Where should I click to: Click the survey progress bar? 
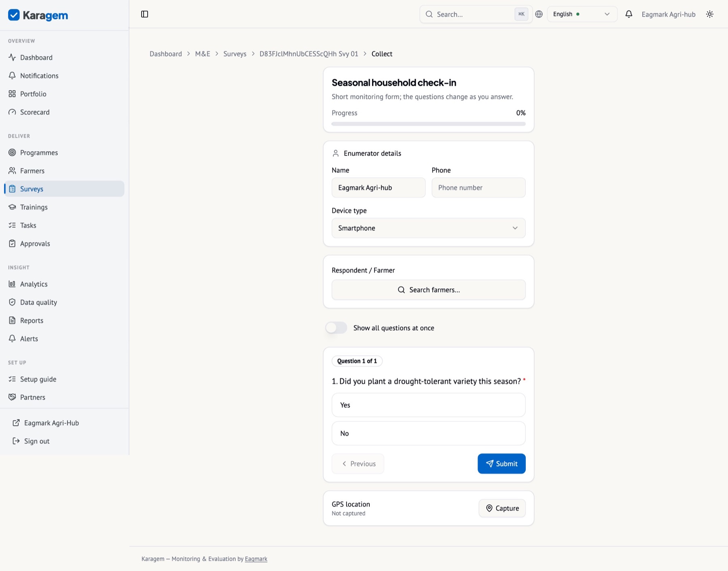pyautogui.click(x=428, y=124)
